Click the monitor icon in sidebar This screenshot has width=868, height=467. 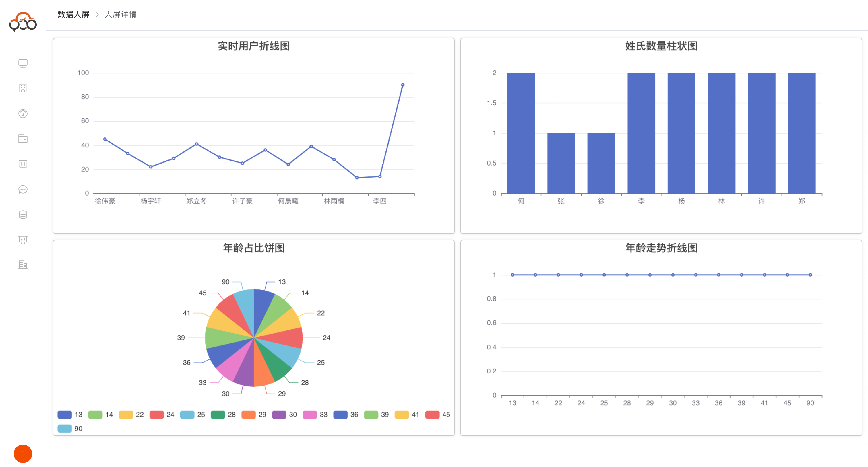23,63
